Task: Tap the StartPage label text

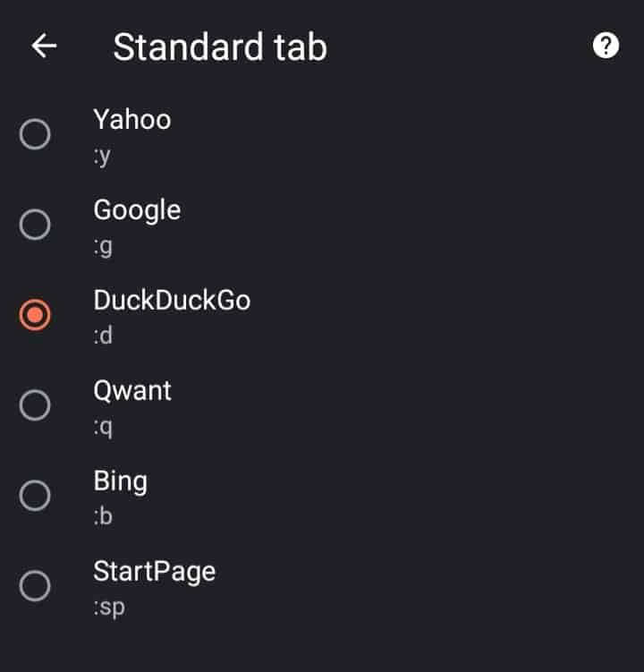Action: (x=154, y=571)
